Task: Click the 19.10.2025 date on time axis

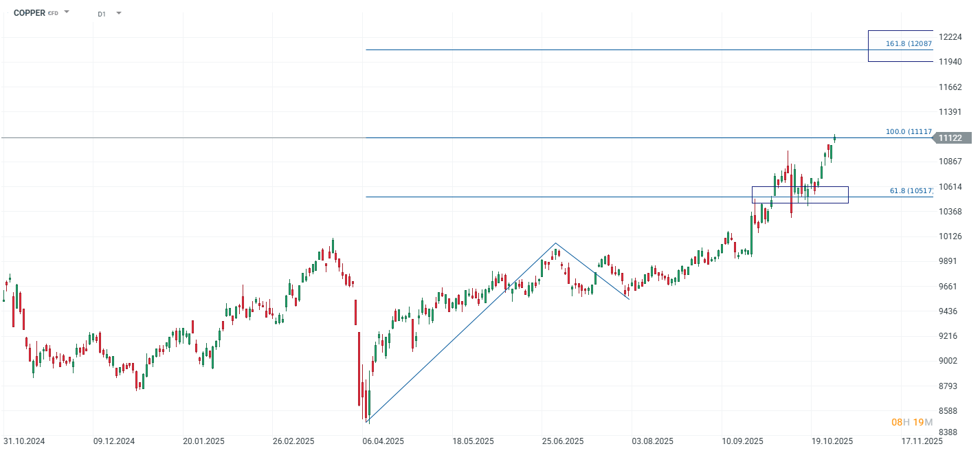Action: pyautogui.click(x=832, y=441)
